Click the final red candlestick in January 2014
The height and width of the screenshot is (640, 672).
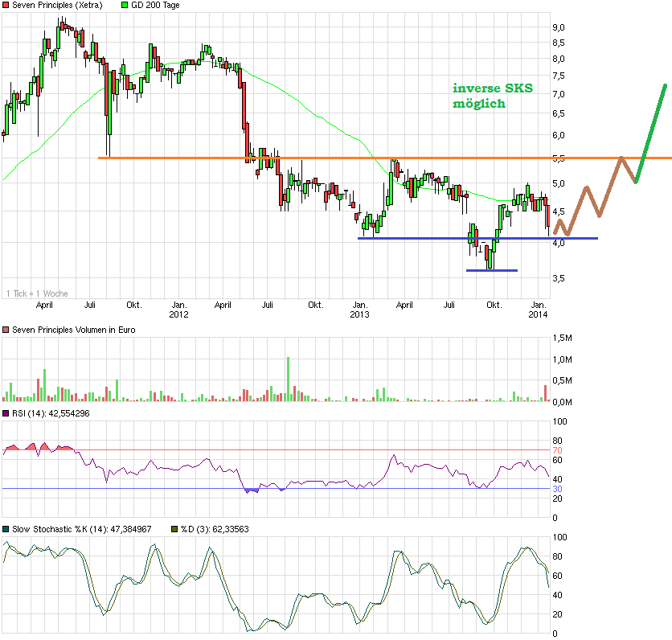548,216
